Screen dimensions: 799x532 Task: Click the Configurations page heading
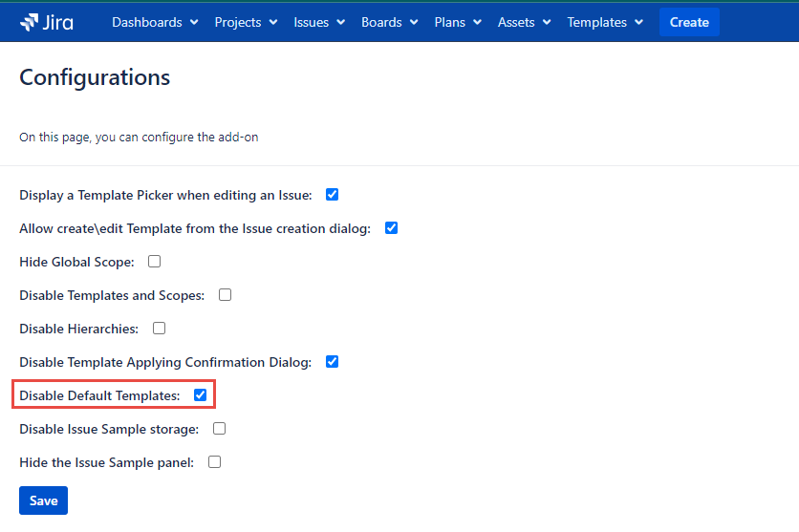(x=95, y=78)
